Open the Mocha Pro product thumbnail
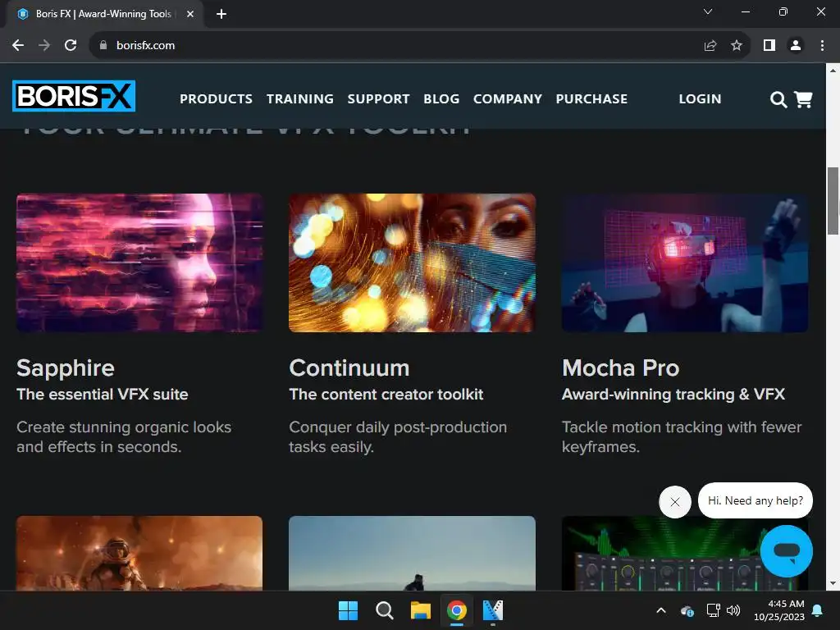This screenshot has width=840, height=630. 685,263
